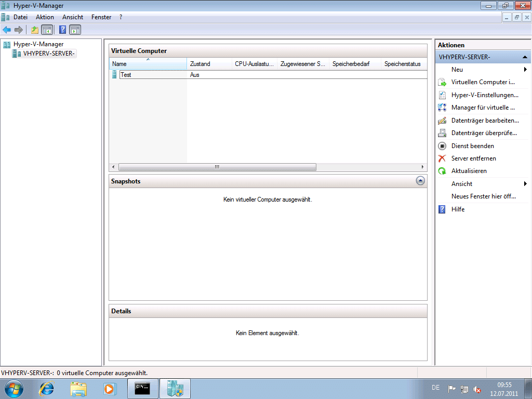Click the Forward arrow toolbar icon

tap(19, 30)
